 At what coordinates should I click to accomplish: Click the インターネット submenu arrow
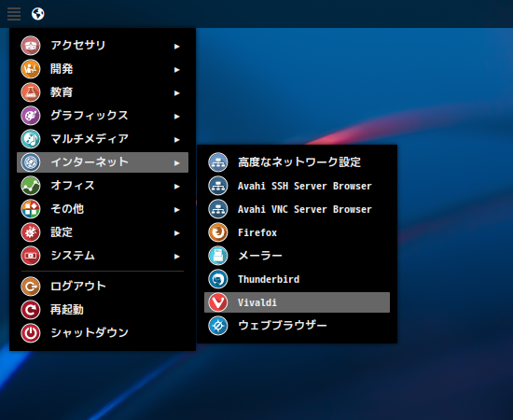pyautogui.click(x=177, y=163)
